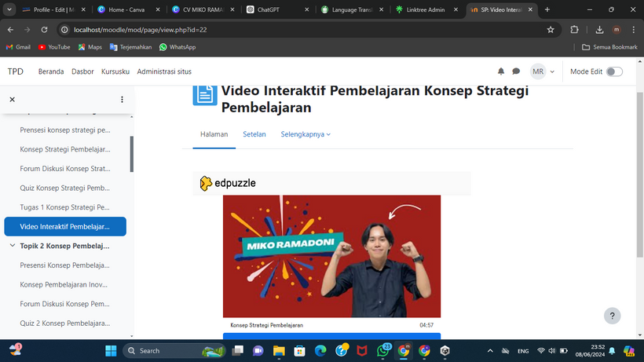644x362 pixels.
Task: Open course index three-dot options menu
Action: [122, 100]
